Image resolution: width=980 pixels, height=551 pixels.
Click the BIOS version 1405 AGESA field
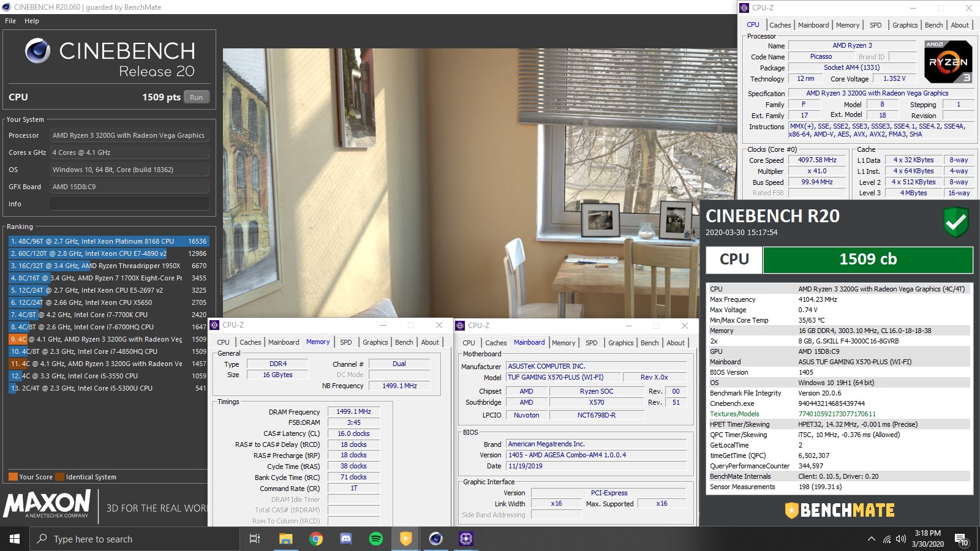(596, 455)
